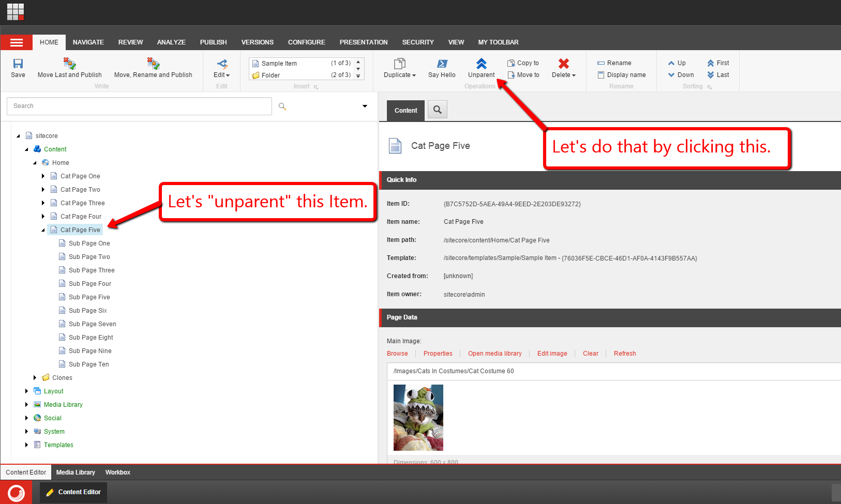Expand the Media Library tree node

[x=27, y=405]
